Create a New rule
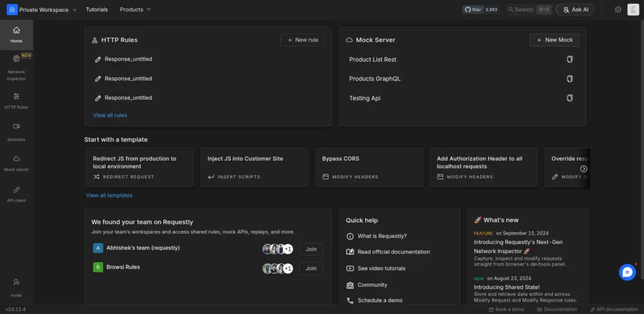The image size is (644, 314). [x=303, y=40]
